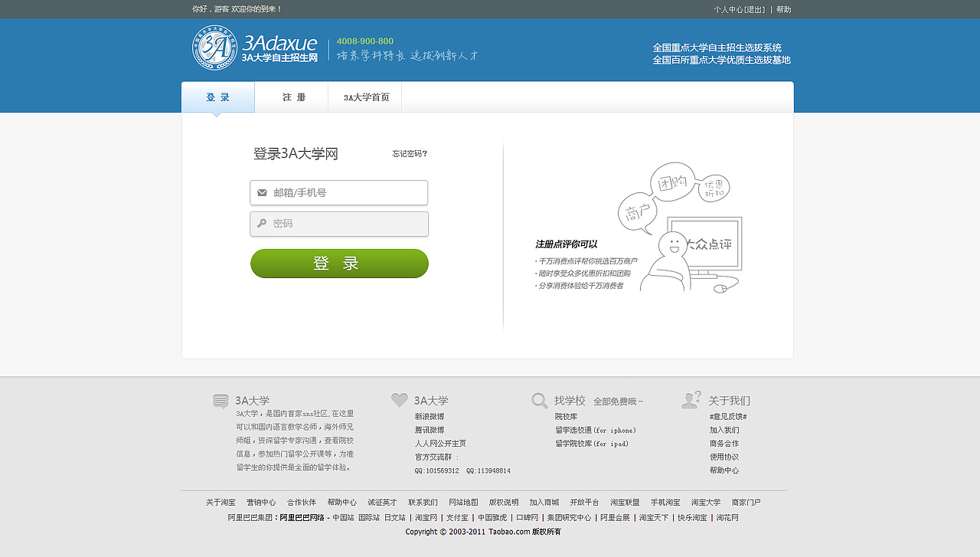The width and height of the screenshot is (980, 557).
Task: Open the 商家门户 footer link
Action: [746, 503]
